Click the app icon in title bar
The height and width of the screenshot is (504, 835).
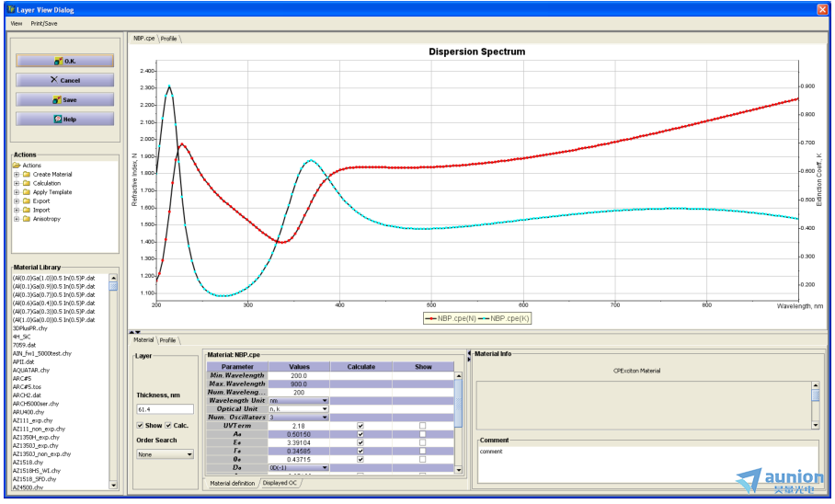coord(11,9)
